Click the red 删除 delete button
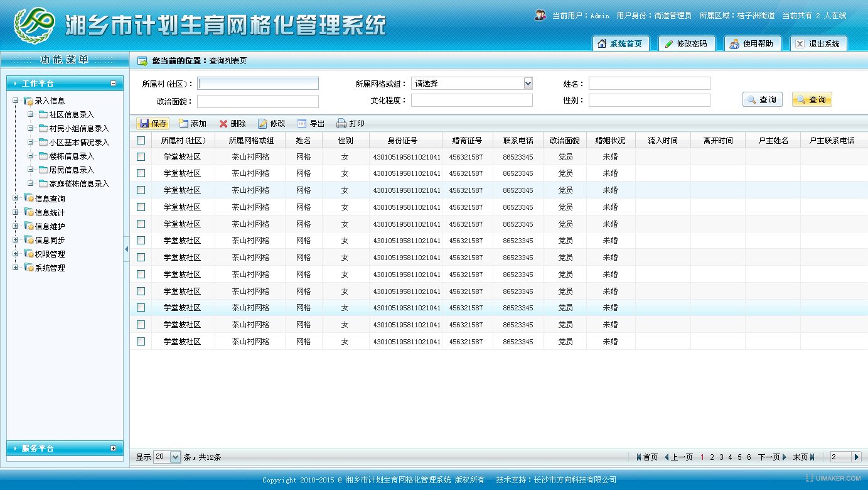 pyautogui.click(x=232, y=124)
